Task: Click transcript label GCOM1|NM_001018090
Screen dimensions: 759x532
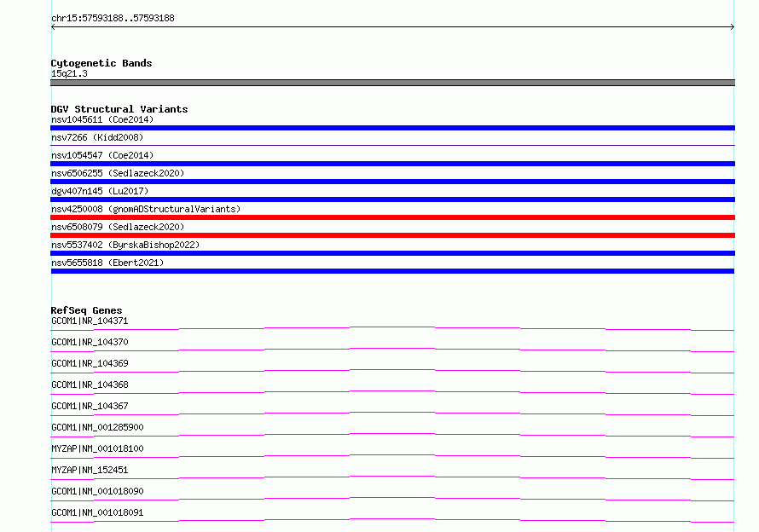Action: [97, 491]
